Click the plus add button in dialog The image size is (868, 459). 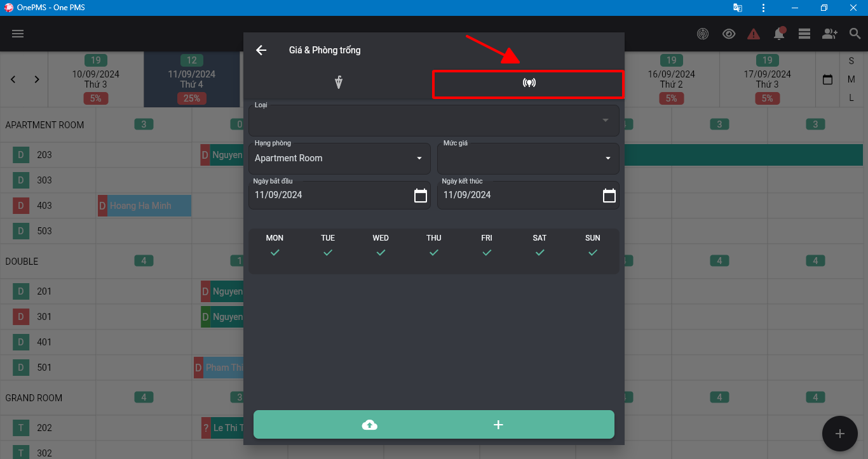pyautogui.click(x=498, y=425)
